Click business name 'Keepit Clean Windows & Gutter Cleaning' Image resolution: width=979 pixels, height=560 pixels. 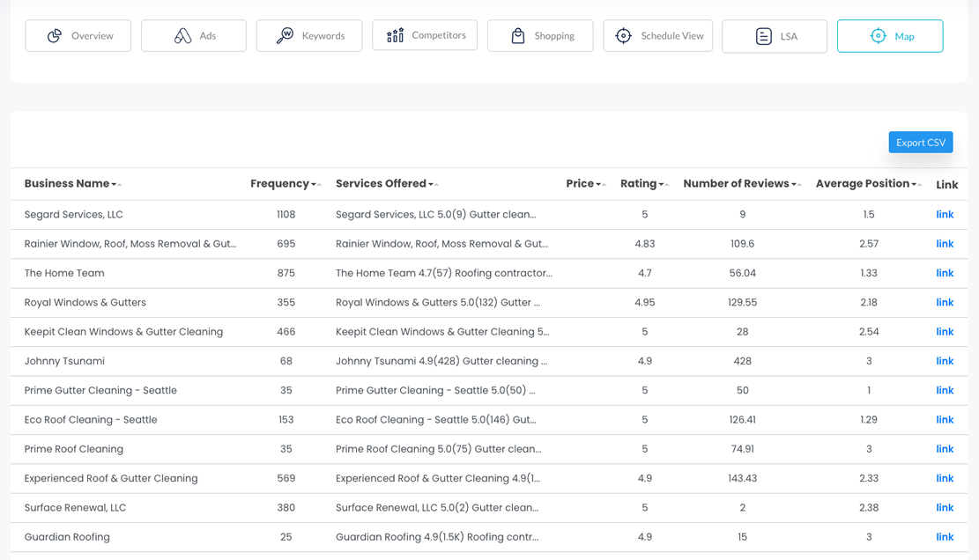click(123, 332)
